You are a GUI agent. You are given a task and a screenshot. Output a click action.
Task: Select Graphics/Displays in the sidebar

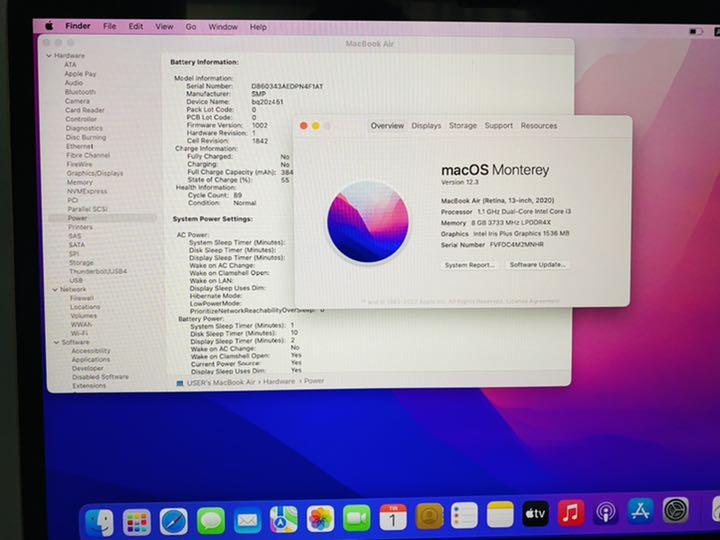coord(95,173)
